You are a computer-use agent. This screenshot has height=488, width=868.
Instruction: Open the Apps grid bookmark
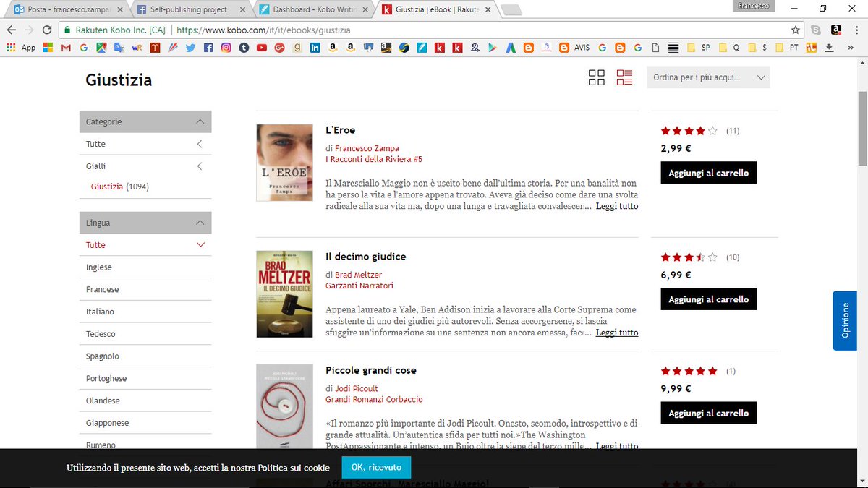tap(20, 48)
